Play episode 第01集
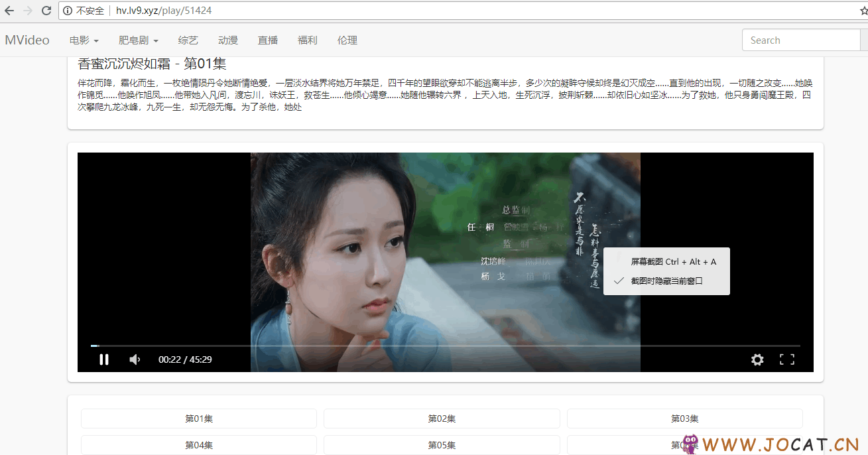The height and width of the screenshot is (455, 868). coord(199,419)
